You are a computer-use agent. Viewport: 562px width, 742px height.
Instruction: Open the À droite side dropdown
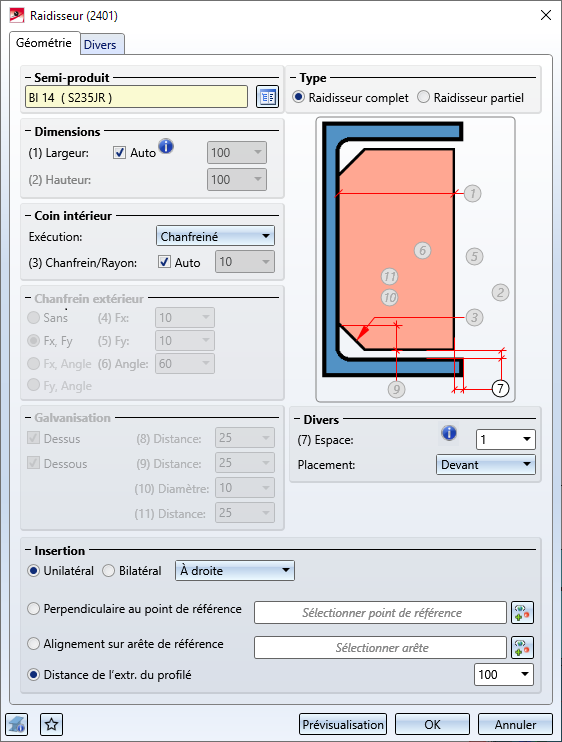(235, 570)
